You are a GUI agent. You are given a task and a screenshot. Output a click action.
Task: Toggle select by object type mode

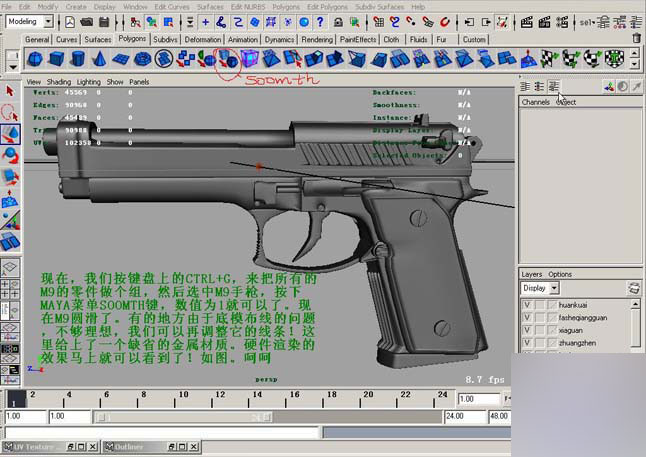point(152,22)
